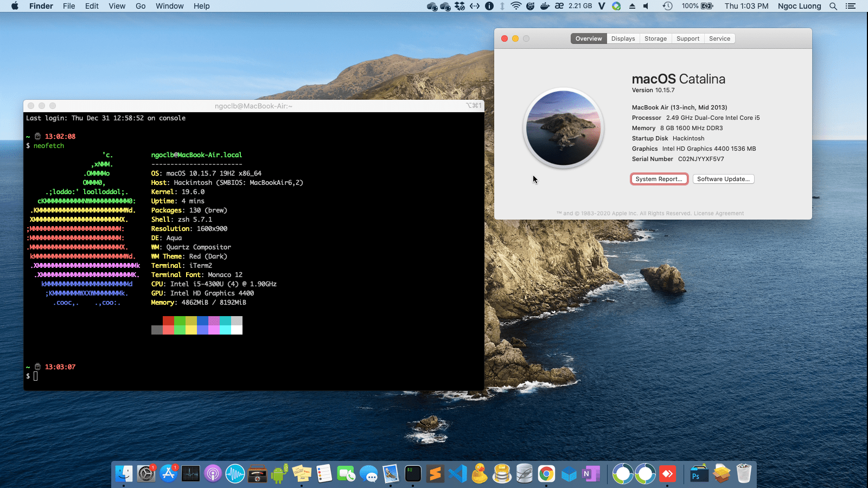Click the Docker whale menu bar icon
Image resolution: width=868 pixels, height=488 pixels.
545,6
